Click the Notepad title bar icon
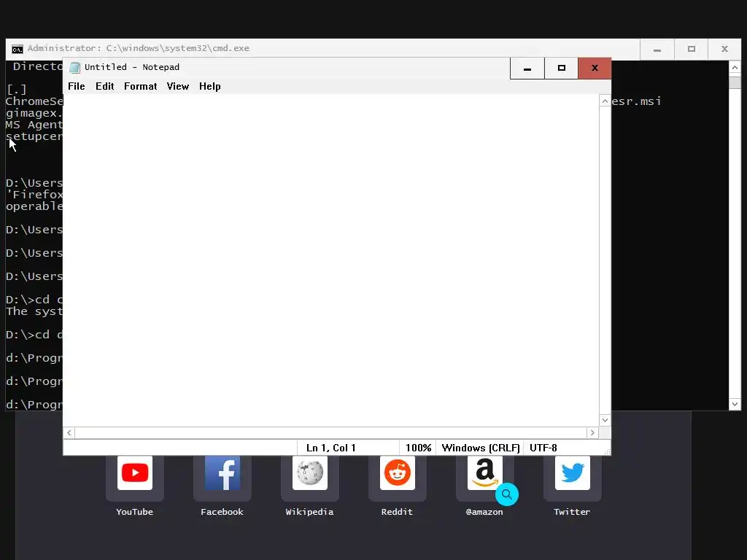Image resolution: width=747 pixels, height=560 pixels. point(74,67)
